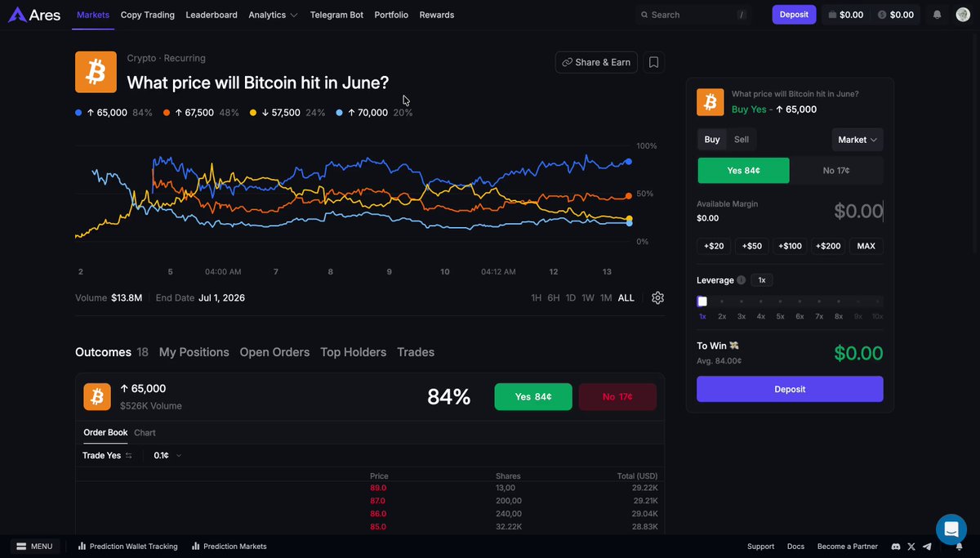Open Portfolio

[391, 15]
